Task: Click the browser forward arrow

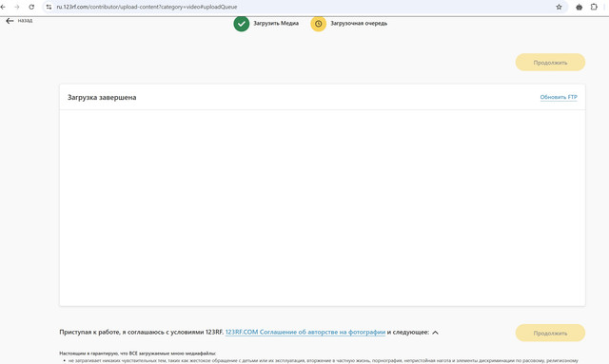Action: tap(17, 7)
